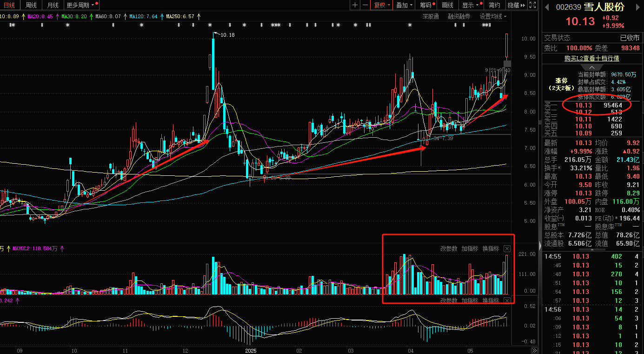Switch to the 周线 weekly tab

pos(31,5)
